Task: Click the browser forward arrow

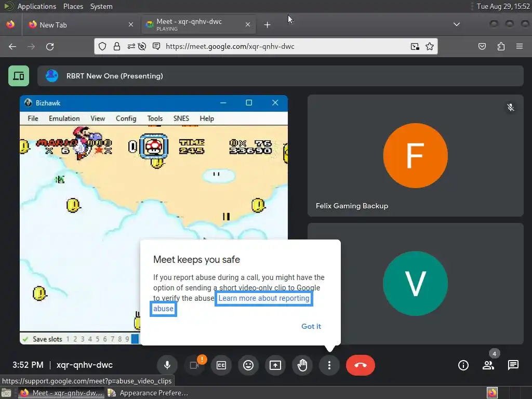Action: tap(31, 46)
